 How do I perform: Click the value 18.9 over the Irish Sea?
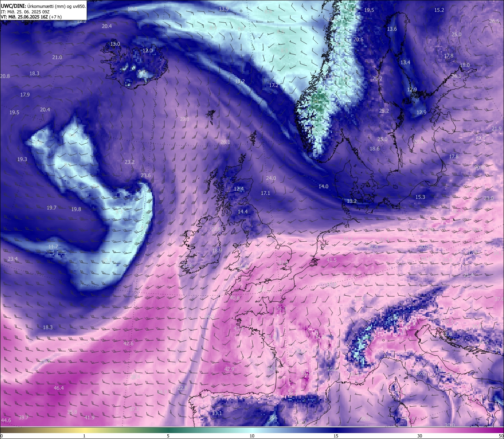click(217, 251)
